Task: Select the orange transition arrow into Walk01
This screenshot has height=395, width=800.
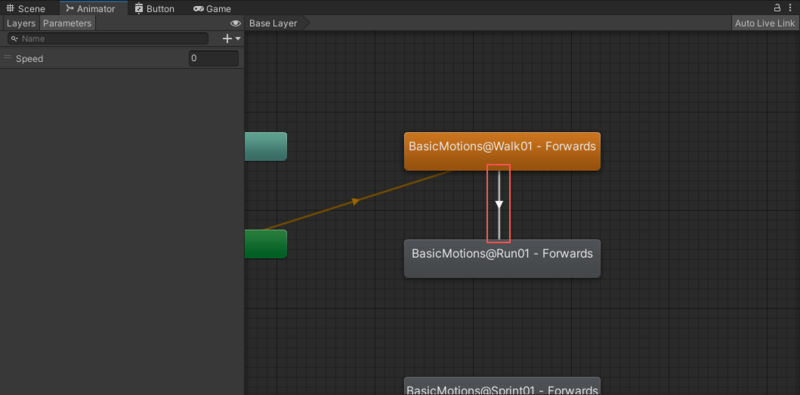Action: point(356,202)
